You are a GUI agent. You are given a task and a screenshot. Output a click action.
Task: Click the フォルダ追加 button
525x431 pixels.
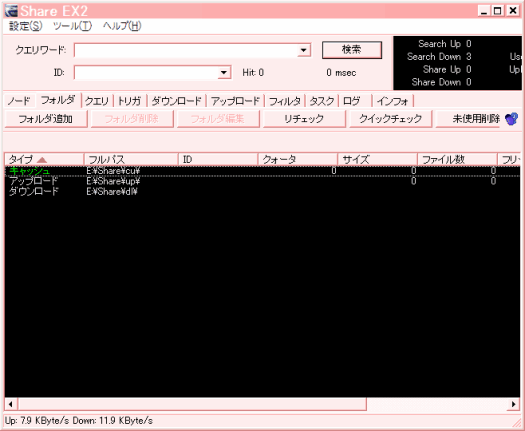[x=46, y=119]
